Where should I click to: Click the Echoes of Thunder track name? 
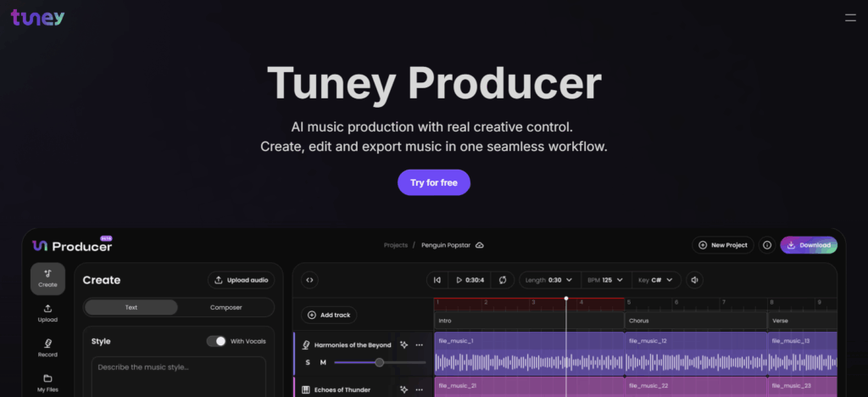click(x=342, y=390)
